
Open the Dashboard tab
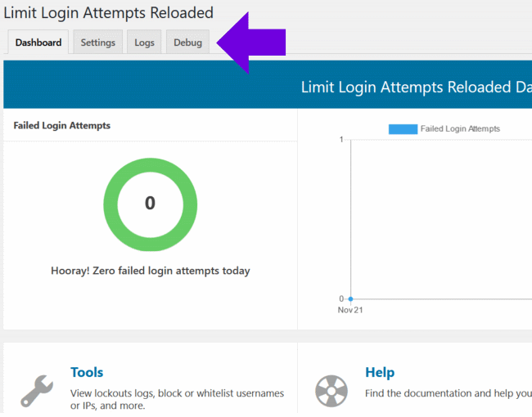click(38, 43)
